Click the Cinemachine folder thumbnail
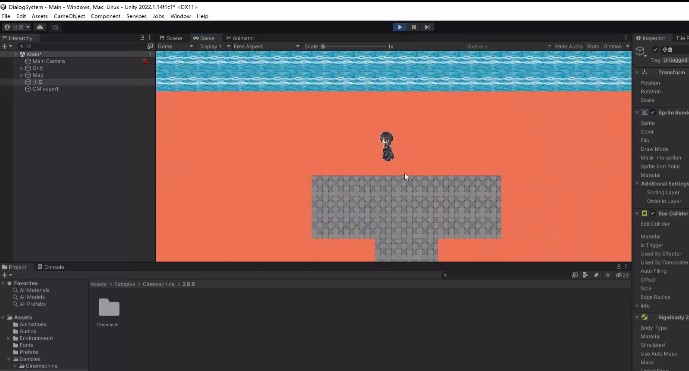The image size is (689, 371). [x=109, y=307]
